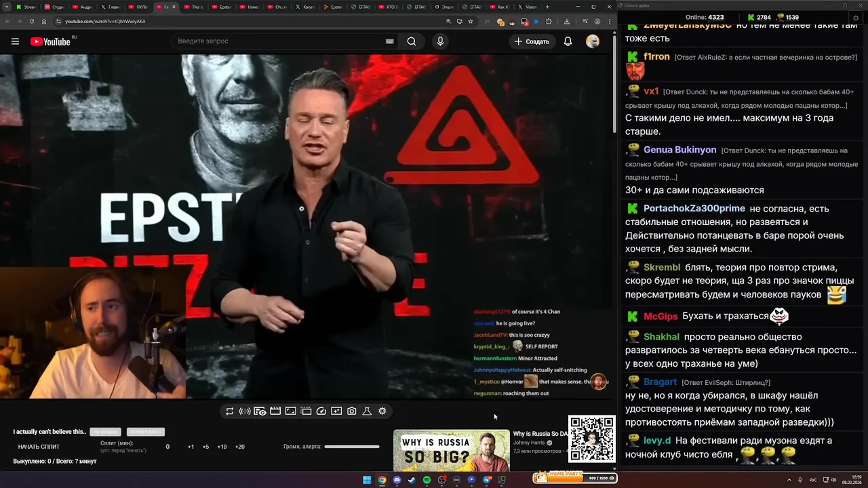This screenshot has height=488, width=868.
Task: Open Discord from the taskbar
Action: coord(397,480)
